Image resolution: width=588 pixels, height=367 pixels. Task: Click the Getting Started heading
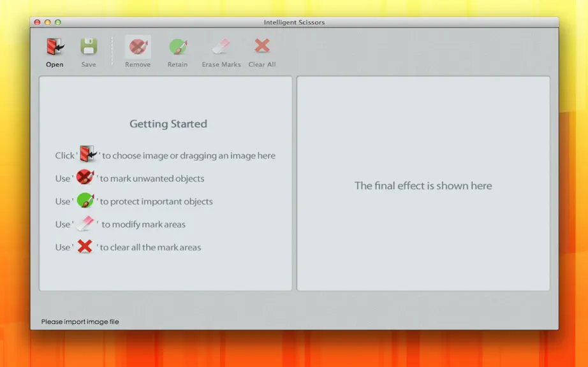168,124
